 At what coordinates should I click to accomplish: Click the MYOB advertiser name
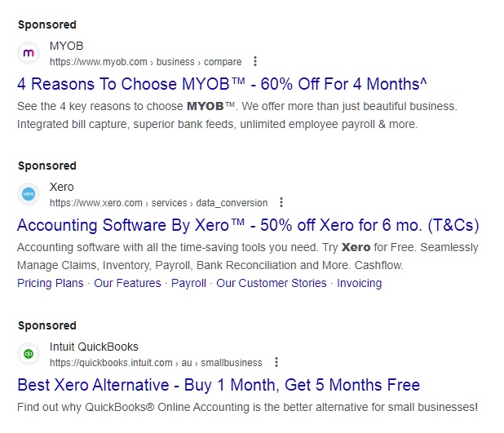point(67,46)
